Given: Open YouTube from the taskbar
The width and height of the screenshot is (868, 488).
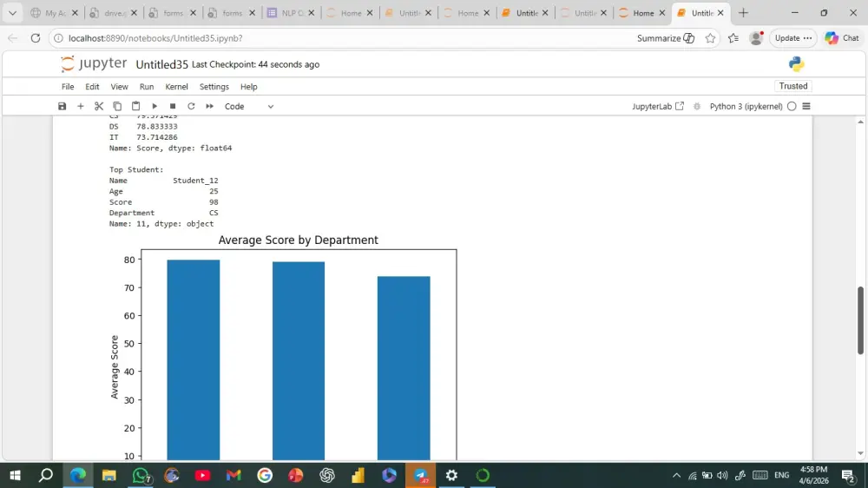Looking at the screenshot, I should 202,475.
